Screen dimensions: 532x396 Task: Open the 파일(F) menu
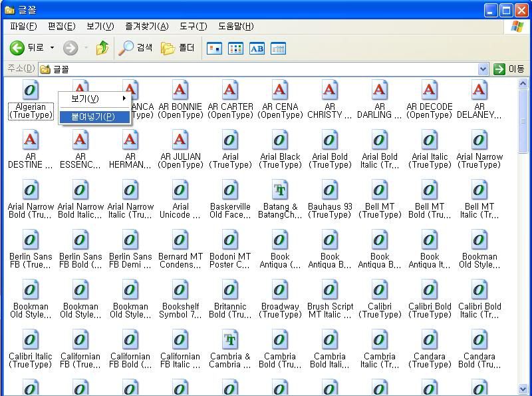(23, 27)
